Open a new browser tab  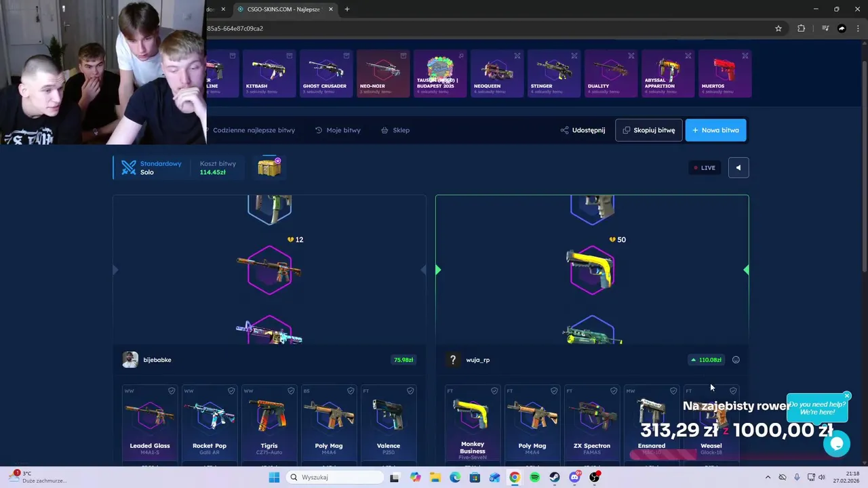click(x=347, y=9)
